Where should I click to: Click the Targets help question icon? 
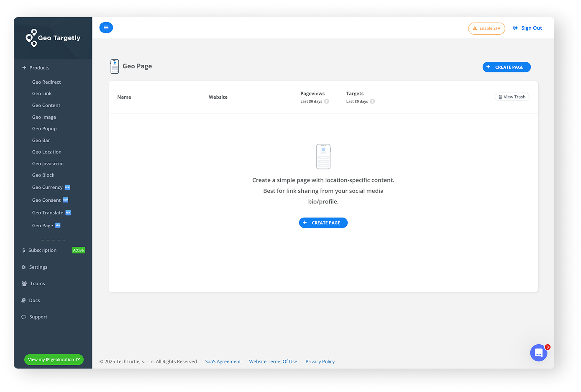(x=372, y=101)
